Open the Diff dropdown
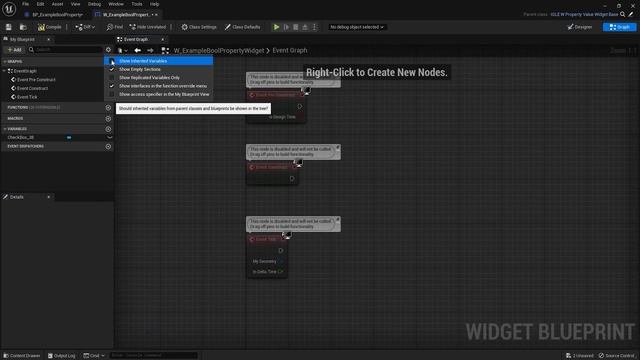The width and height of the screenshot is (640, 360). [85, 27]
